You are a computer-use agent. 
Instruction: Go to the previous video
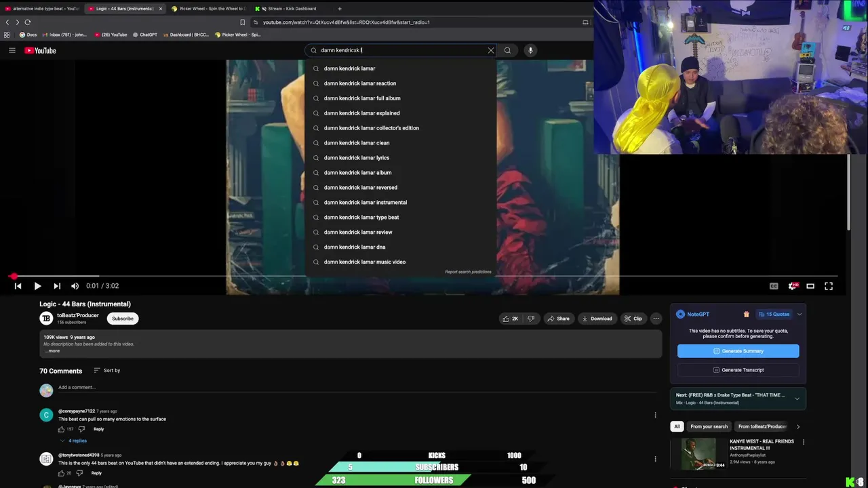click(18, 286)
